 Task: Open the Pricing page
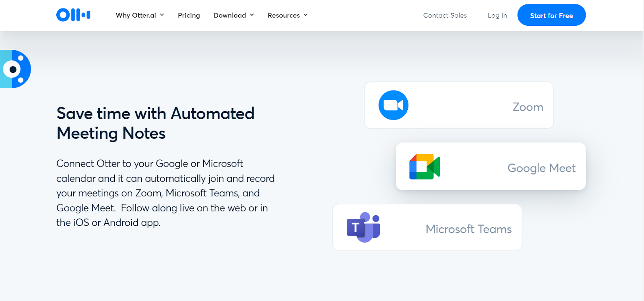pyautogui.click(x=189, y=15)
